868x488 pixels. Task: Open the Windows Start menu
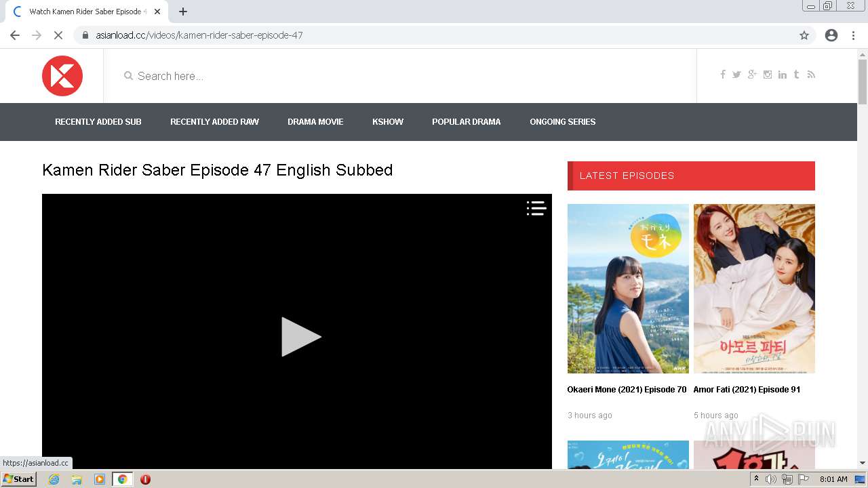click(x=18, y=479)
